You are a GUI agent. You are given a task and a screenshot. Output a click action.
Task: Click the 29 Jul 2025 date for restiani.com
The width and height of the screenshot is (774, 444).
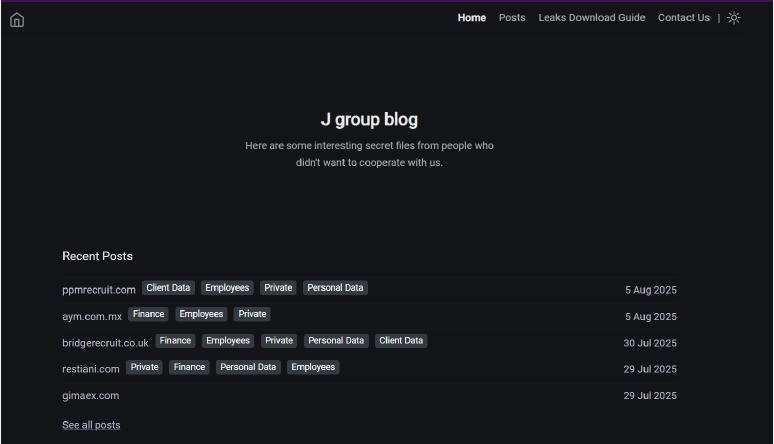click(650, 369)
